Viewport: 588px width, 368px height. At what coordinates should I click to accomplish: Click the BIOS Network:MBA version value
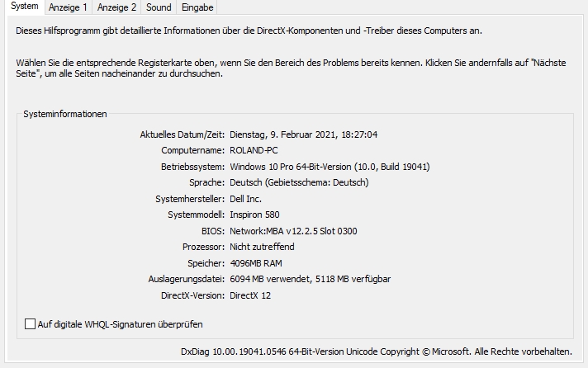point(293,231)
